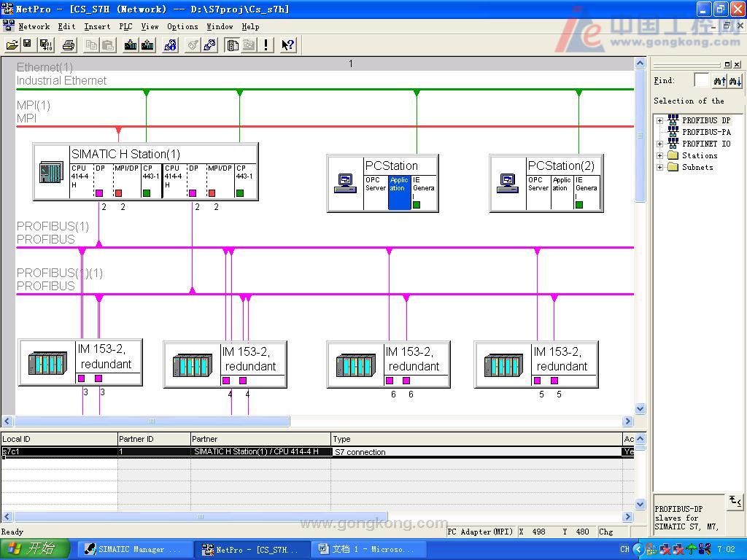Open the Network menu
Screen dimensions: 747x560
pyautogui.click(x=34, y=27)
